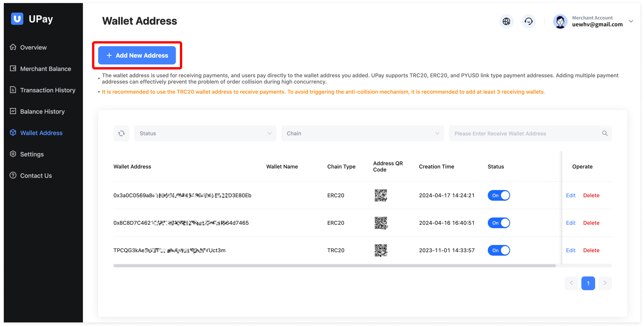Expand the merchant account menu chevron
This screenshot has width=644, height=327.
tap(631, 21)
